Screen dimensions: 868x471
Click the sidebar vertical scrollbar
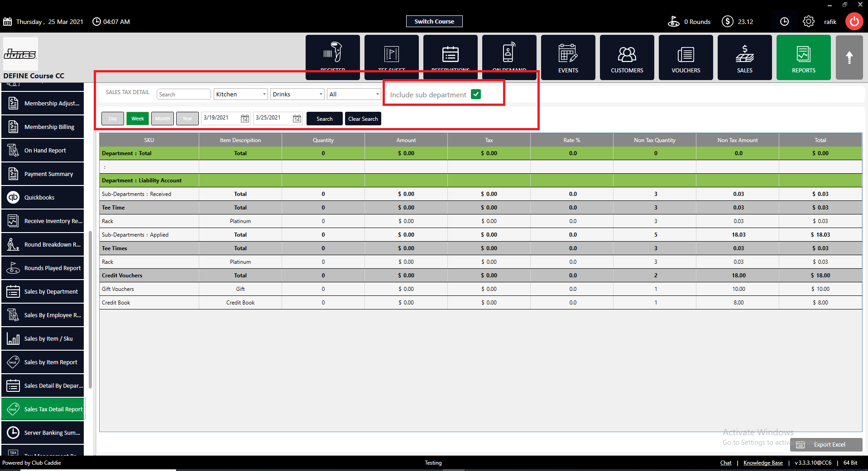click(x=91, y=310)
